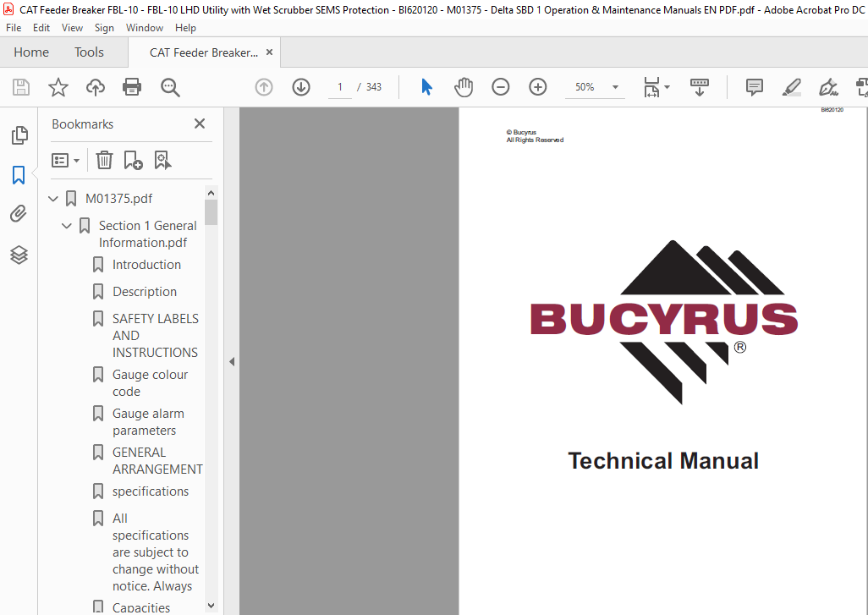The image size is (868, 615).
Task: Open the Description bookmark
Action: pos(145,292)
